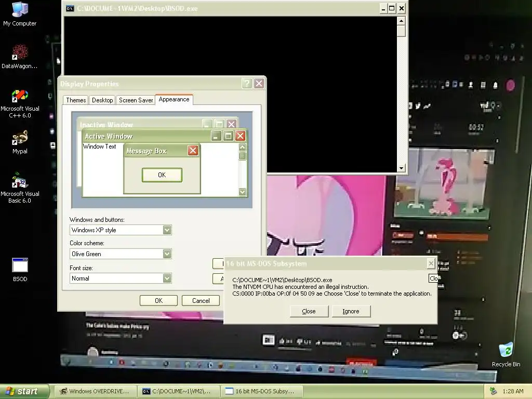Select the BSOD file on the desktop
The image size is (532, 399).
coord(20,270)
